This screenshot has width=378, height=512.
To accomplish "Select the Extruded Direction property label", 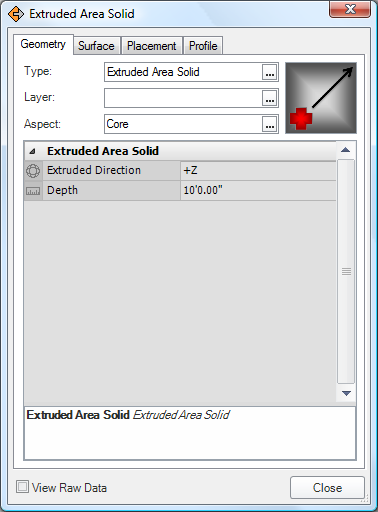I will 94,170.
